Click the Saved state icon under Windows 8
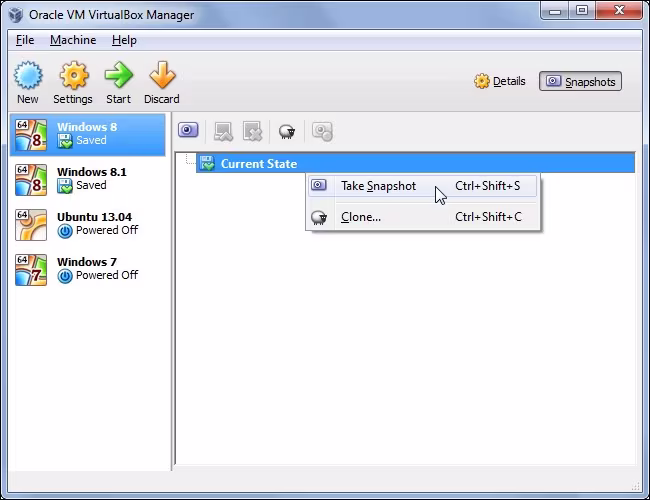This screenshot has height=500, width=650. pos(65,141)
